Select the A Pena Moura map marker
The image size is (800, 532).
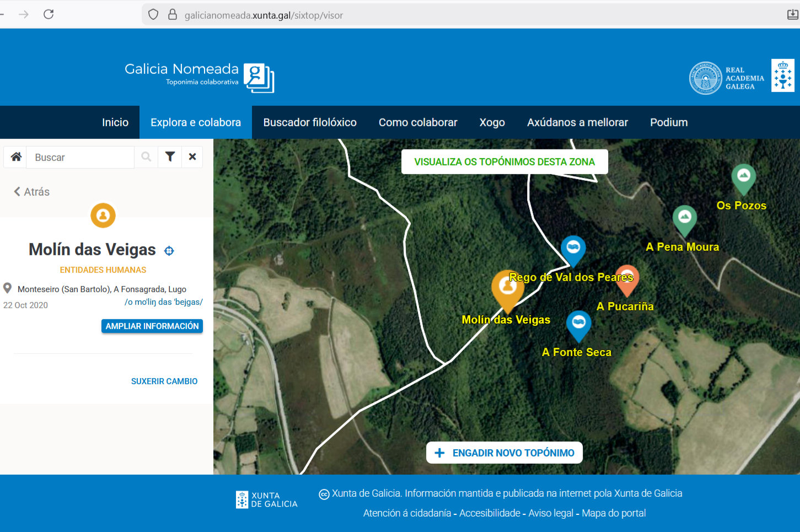click(685, 218)
